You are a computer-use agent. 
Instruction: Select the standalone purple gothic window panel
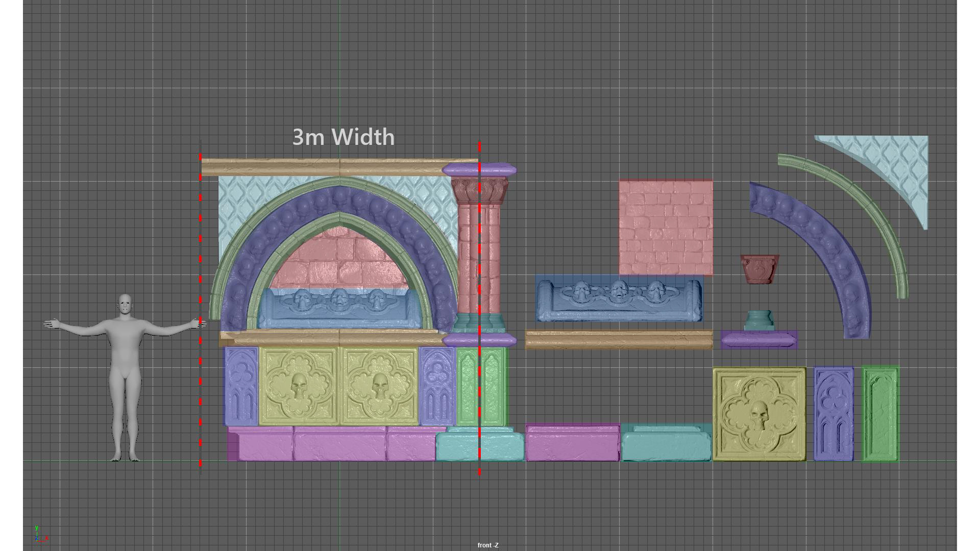coord(833,414)
